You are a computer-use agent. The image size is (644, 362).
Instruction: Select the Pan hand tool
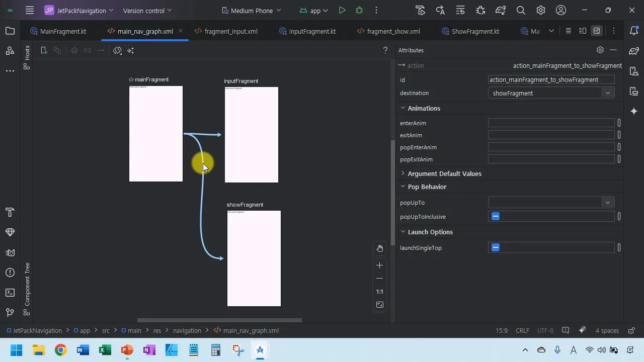380,248
